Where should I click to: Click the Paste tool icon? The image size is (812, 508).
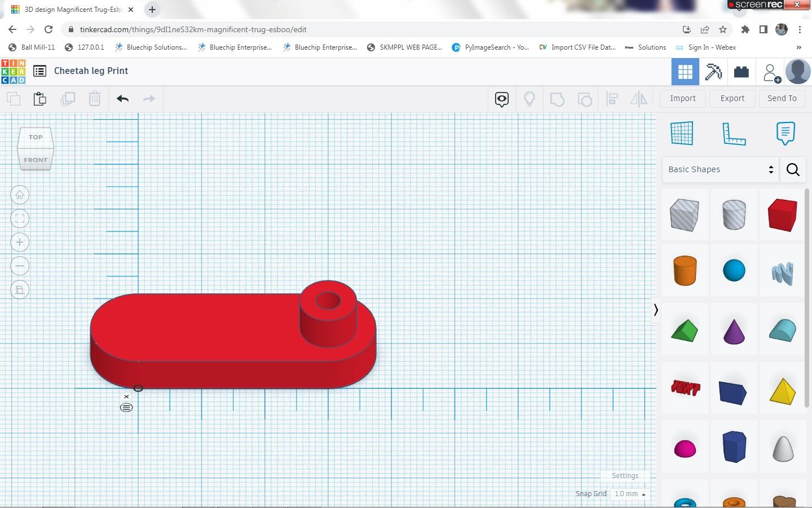(40, 99)
